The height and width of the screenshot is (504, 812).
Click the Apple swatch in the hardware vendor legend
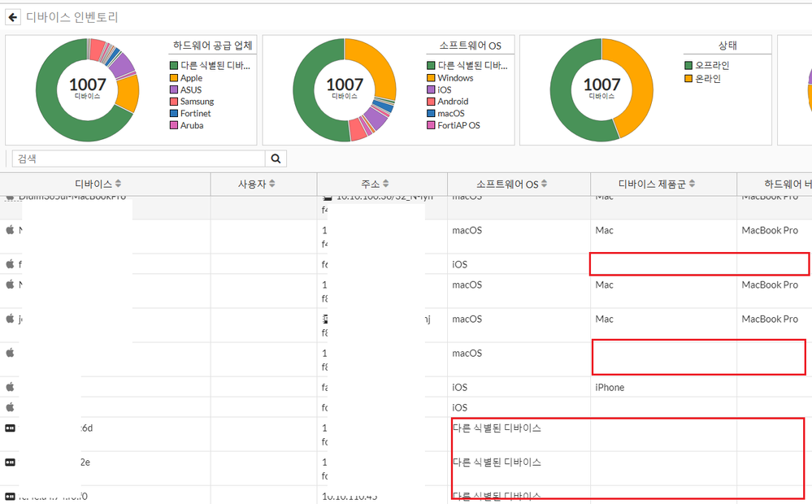pos(174,78)
